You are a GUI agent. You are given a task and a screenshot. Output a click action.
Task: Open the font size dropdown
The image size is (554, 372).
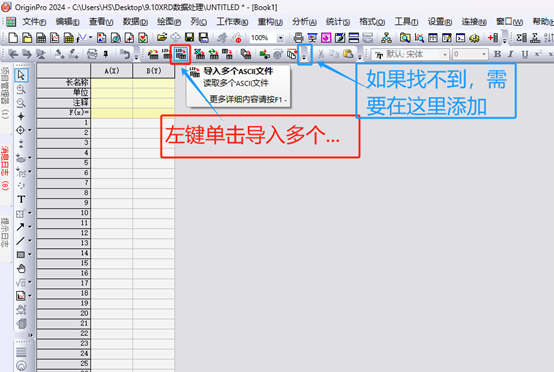pos(484,54)
